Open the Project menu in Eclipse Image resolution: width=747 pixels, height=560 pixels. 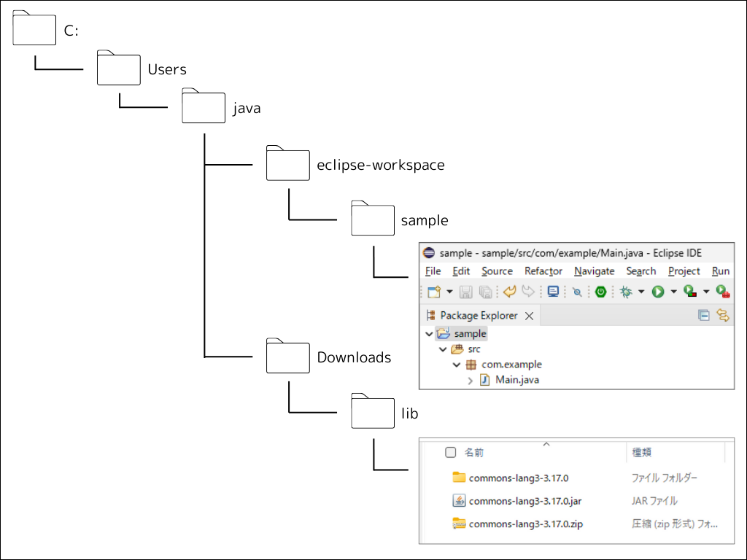click(684, 271)
